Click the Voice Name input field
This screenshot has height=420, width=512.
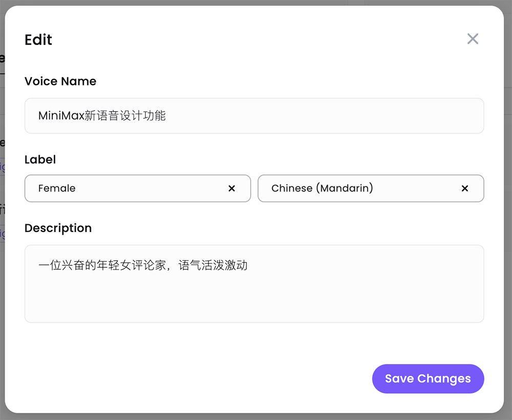(254, 116)
